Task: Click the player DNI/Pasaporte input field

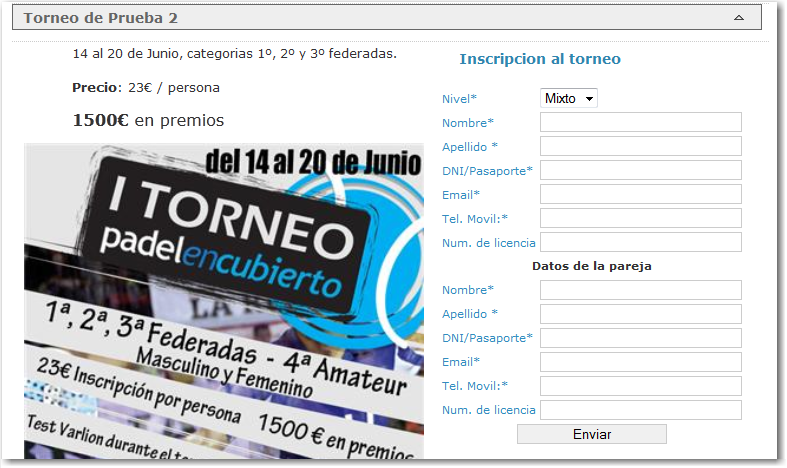Action: click(x=640, y=170)
